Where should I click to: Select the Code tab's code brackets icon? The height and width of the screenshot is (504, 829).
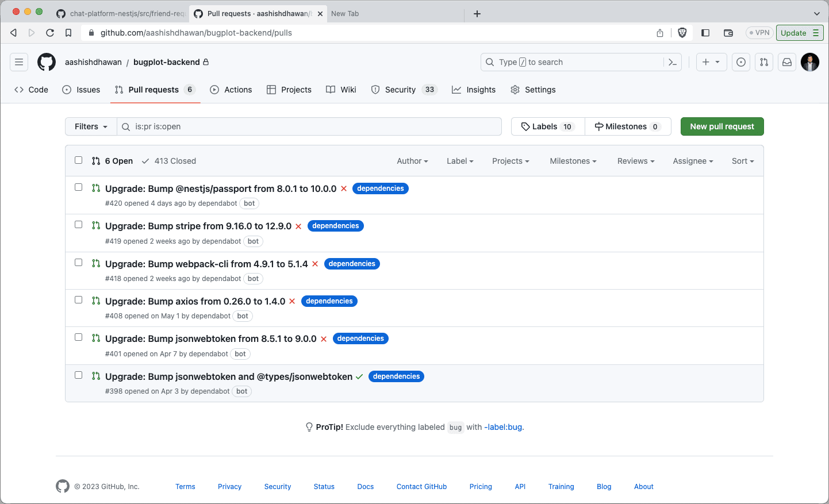(18, 89)
